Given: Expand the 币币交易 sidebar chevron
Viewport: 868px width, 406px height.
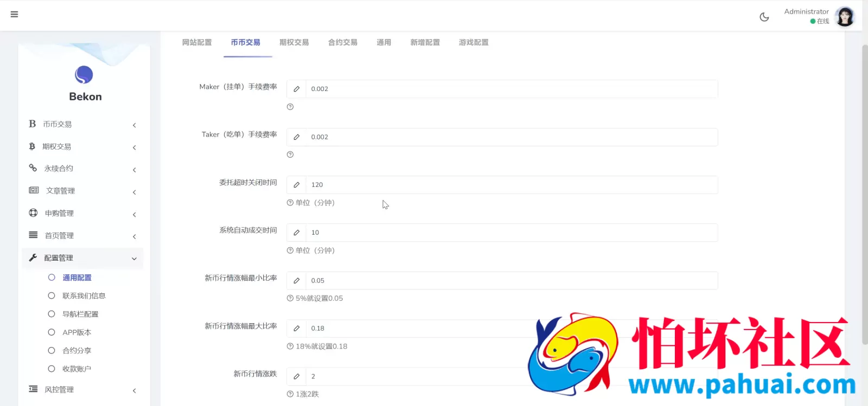Looking at the screenshot, I should click(x=134, y=125).
